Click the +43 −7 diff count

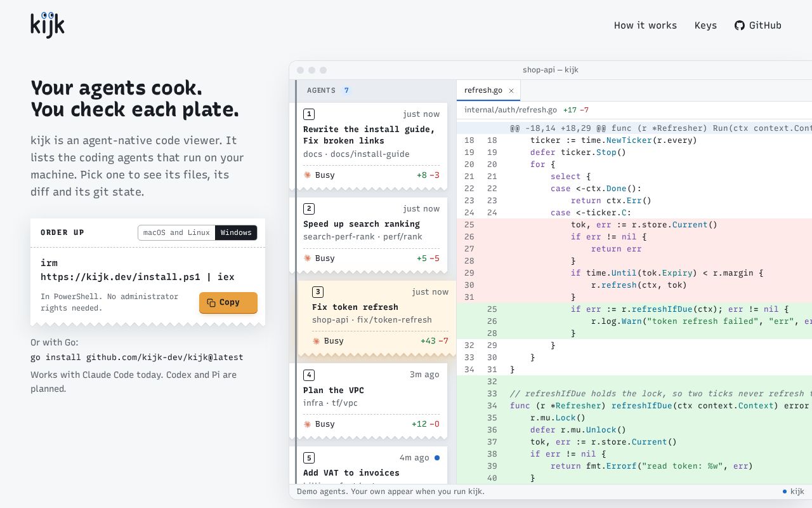435,341
